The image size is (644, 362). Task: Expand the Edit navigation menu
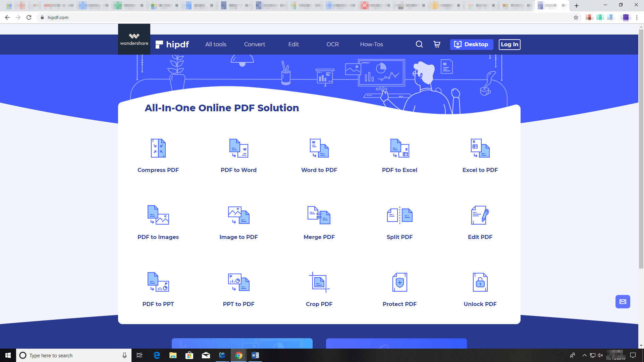tap(293, 44)
